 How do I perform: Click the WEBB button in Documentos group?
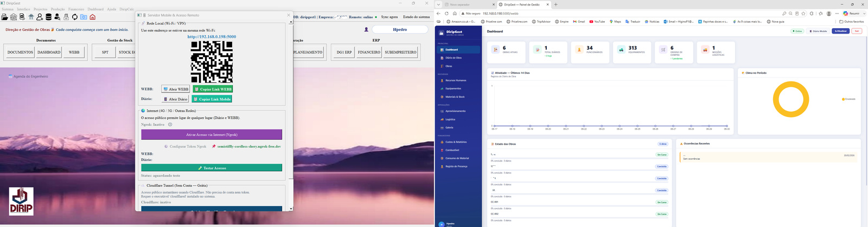(x=74, y=53)
